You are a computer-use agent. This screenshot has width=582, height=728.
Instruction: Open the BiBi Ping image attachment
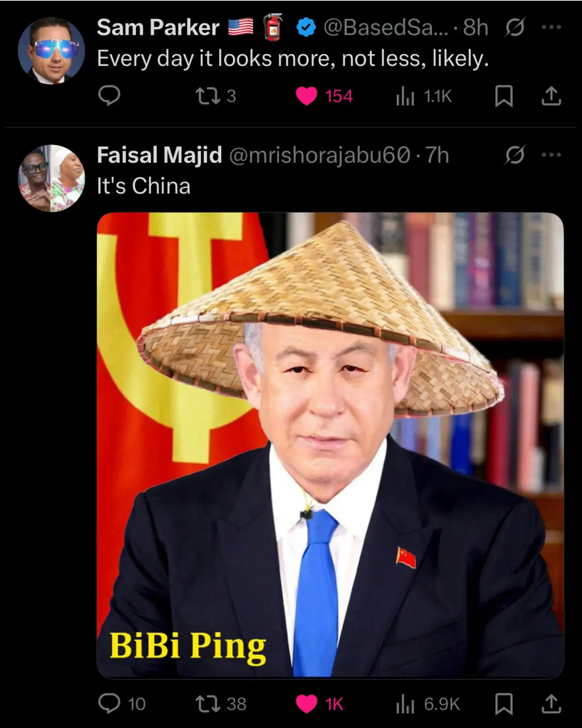[x=330, y=446]
